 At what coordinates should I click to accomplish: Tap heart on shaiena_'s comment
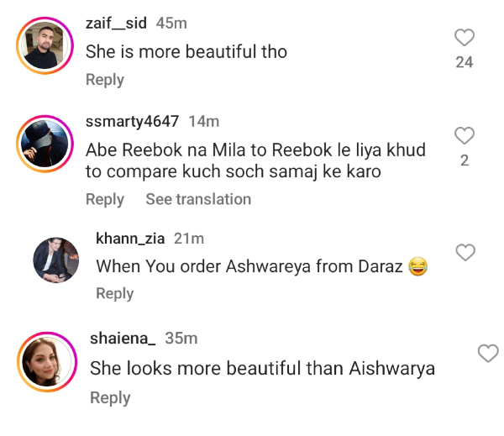click(488, 354)
